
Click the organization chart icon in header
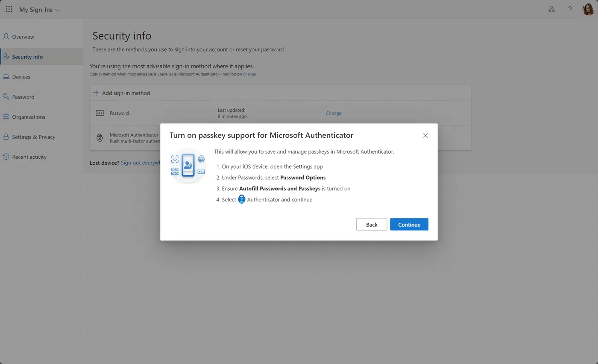point(551,9)
